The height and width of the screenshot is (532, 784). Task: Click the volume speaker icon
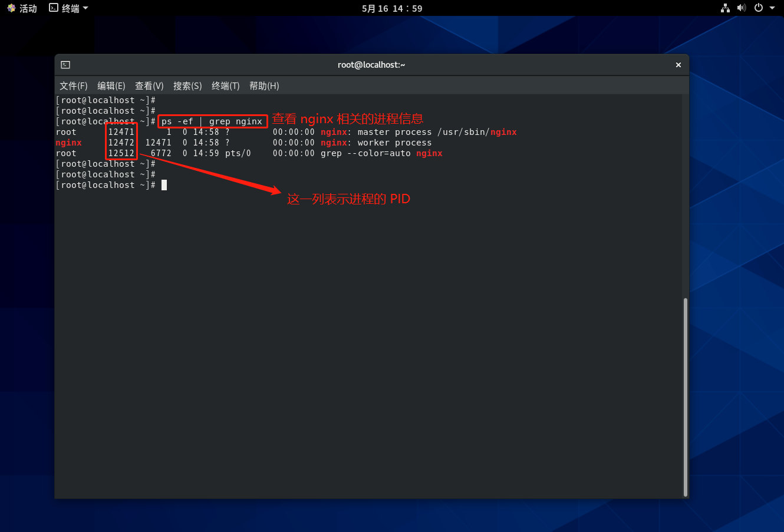pos(742,8)
